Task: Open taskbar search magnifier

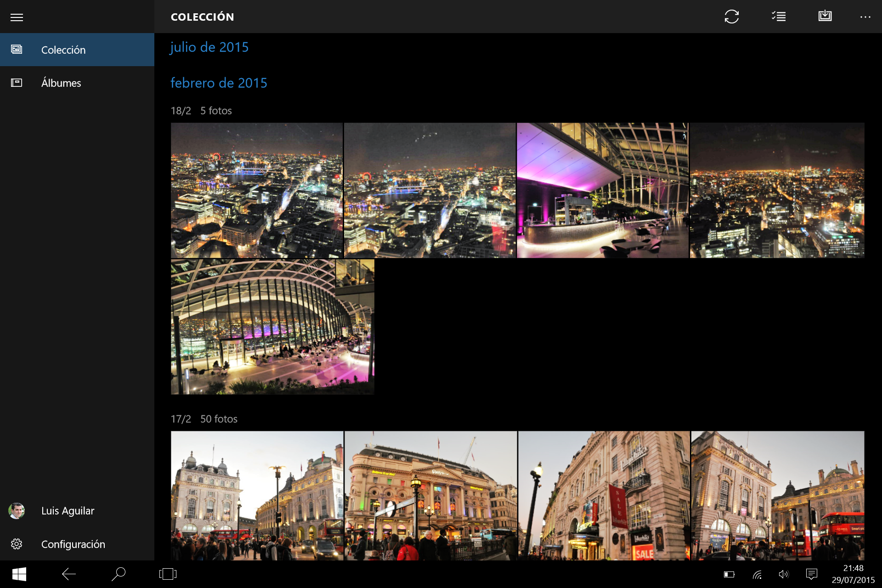Action: [x=119, y=574]
